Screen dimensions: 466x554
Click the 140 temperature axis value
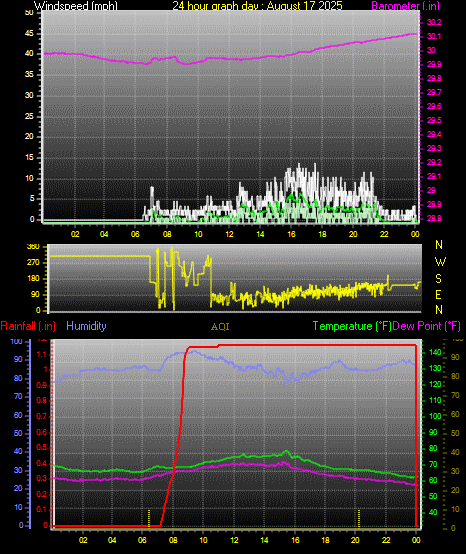coord(435,352)
